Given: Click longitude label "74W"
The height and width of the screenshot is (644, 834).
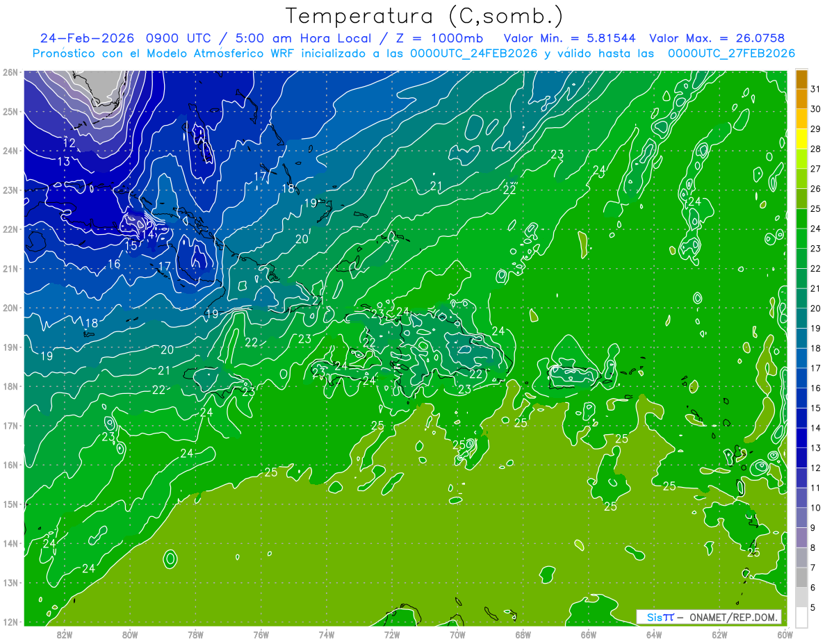Looking at the screenshot, I should (x=326, y=634).
